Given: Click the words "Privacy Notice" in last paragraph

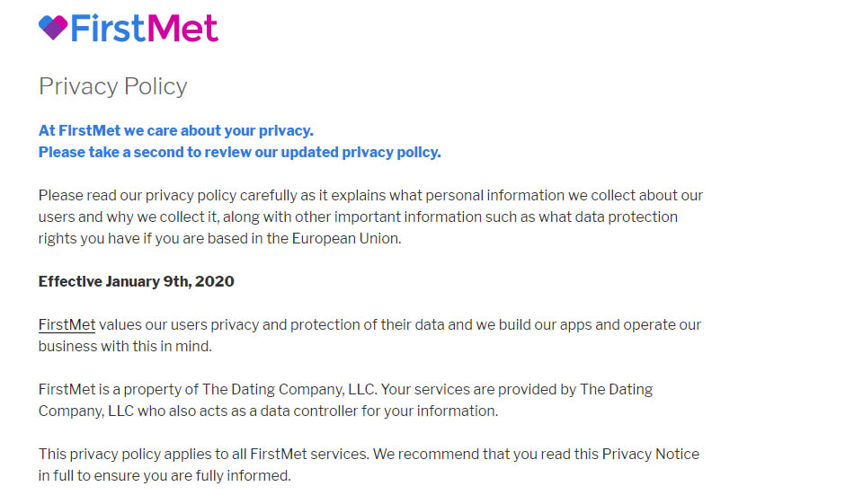Looking at the screenshot, I should [x=650, y=454].
